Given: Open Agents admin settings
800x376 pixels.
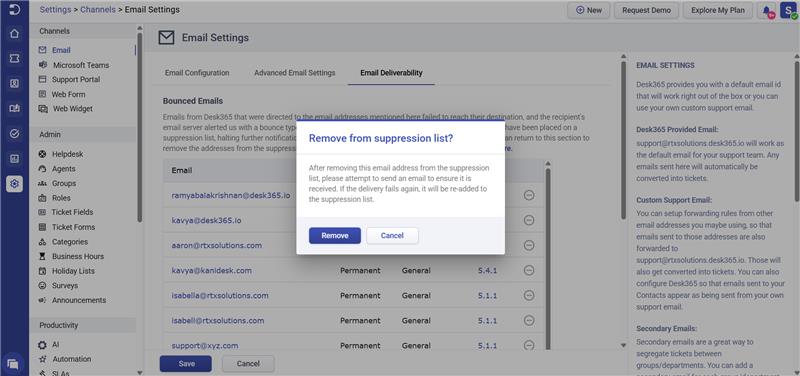Looking at the screenshot, I should (x=63, y=169).
